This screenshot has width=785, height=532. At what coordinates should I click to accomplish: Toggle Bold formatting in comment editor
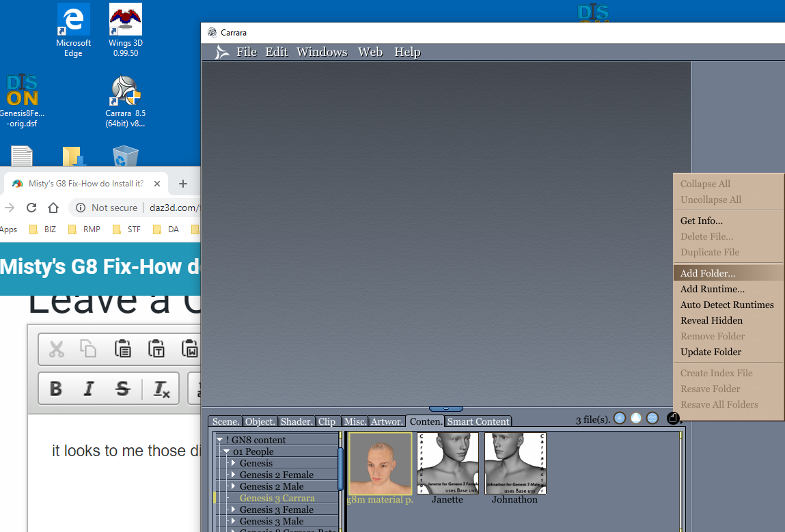(56, 389)
